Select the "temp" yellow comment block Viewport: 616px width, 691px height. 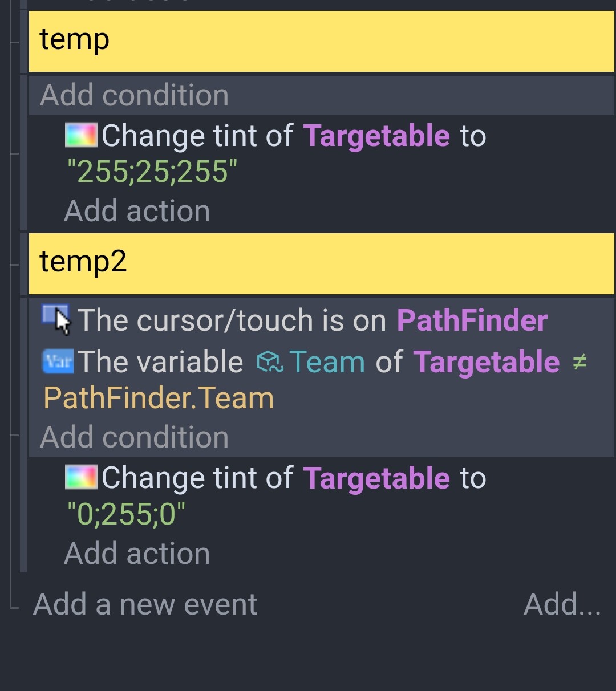pos(321,41)
